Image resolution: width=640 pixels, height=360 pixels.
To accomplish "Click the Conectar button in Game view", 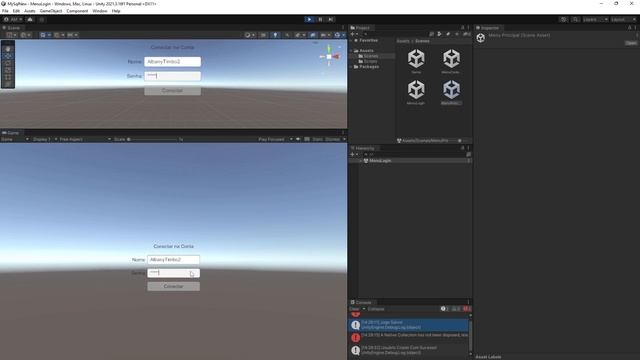I will coord(173,287).
